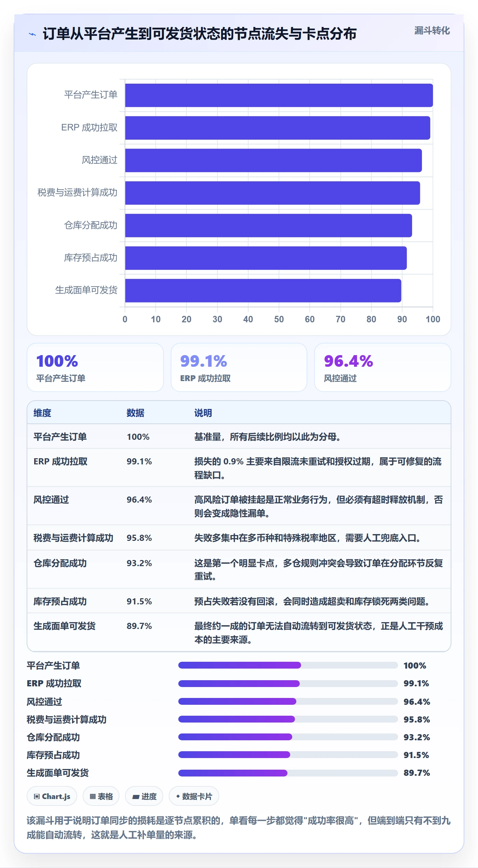Click the 风控通过 progress bar
The width and height of the screenshot is (478, 868).
(x=288, y=701)
